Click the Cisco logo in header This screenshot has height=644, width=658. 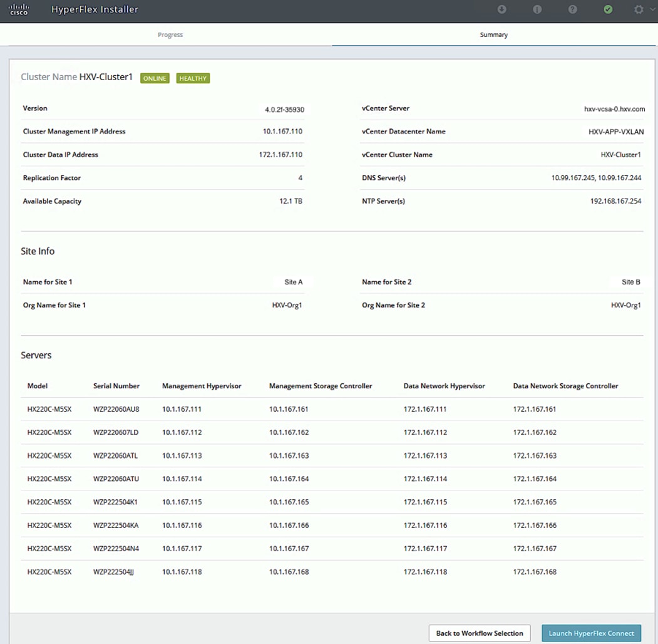(x=19, y=9)
